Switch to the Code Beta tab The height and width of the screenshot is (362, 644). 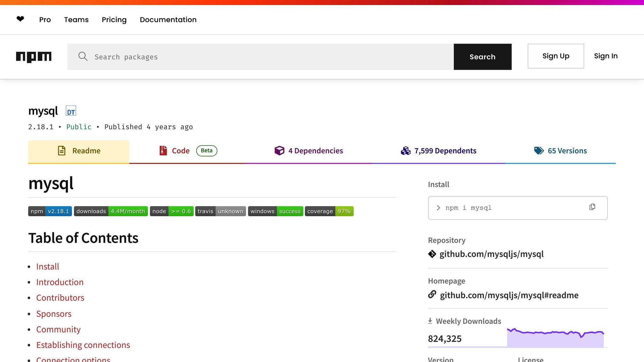coord(180,151)
